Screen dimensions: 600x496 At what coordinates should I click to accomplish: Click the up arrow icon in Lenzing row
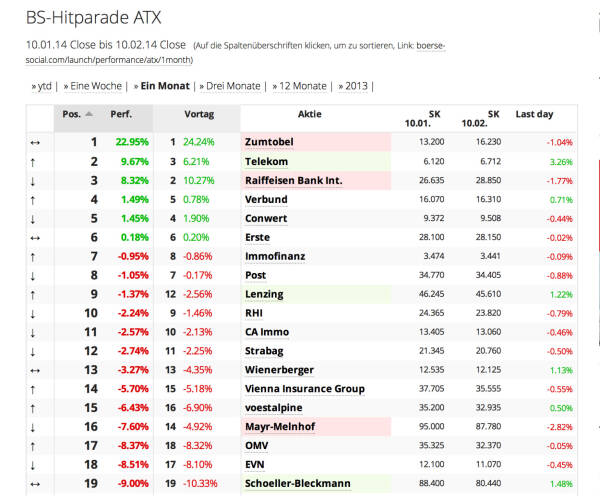(x=33, y=295)
